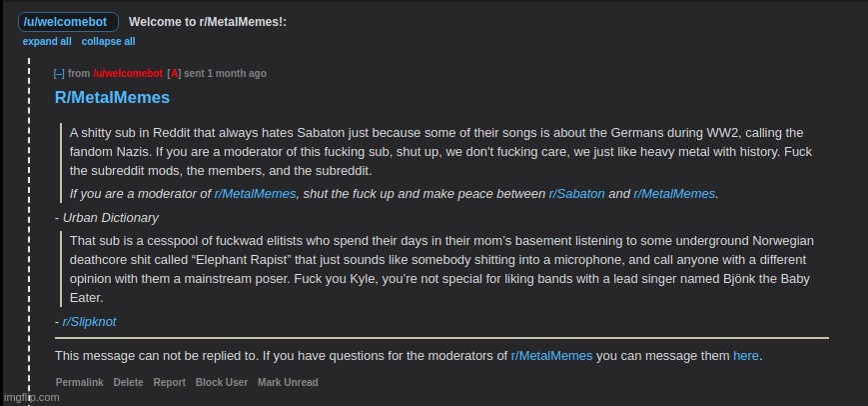Delete this message
This screenshot has height=406, width=868.
pyautogui.click(x=128, y=383)
